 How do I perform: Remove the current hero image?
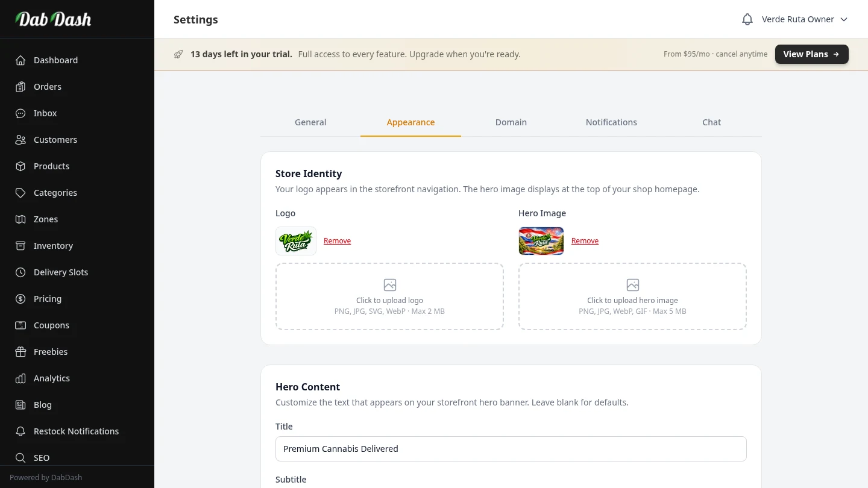585,241
